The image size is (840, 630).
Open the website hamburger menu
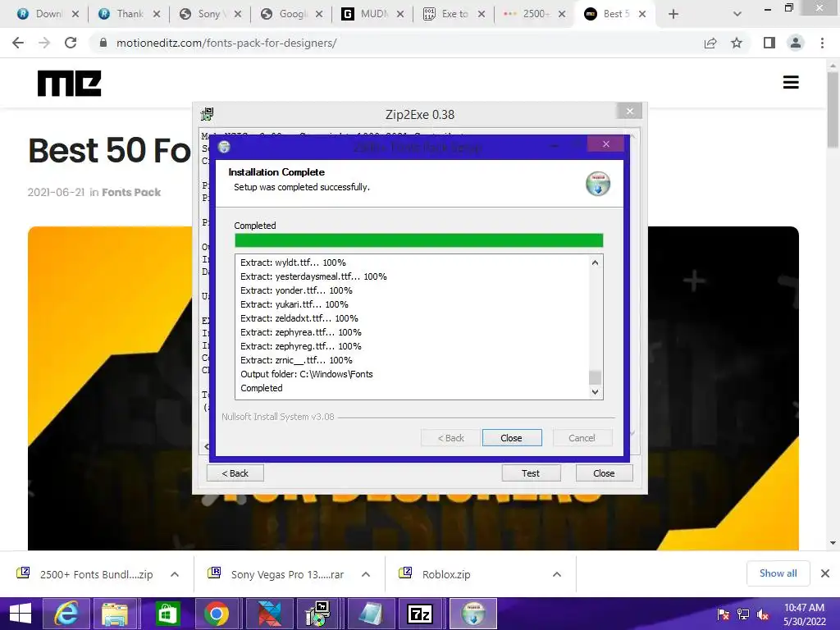coord(791,82)
